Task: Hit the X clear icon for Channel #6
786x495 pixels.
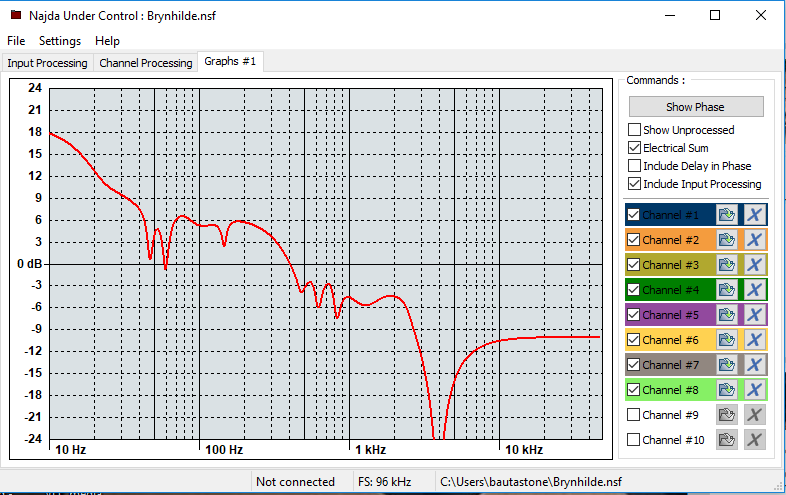Action: pyautogui.click(x=755, y=340)
